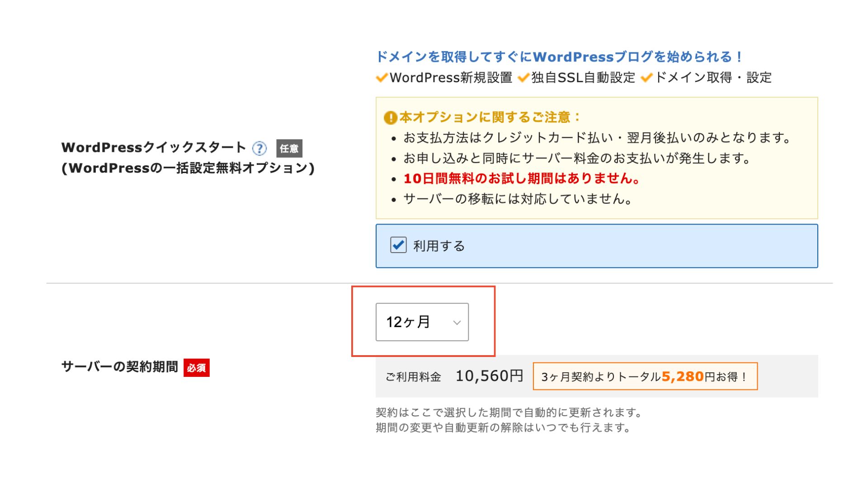Click the 5,280円お得 discount banner
868x488 pixels.
(645, 376)
